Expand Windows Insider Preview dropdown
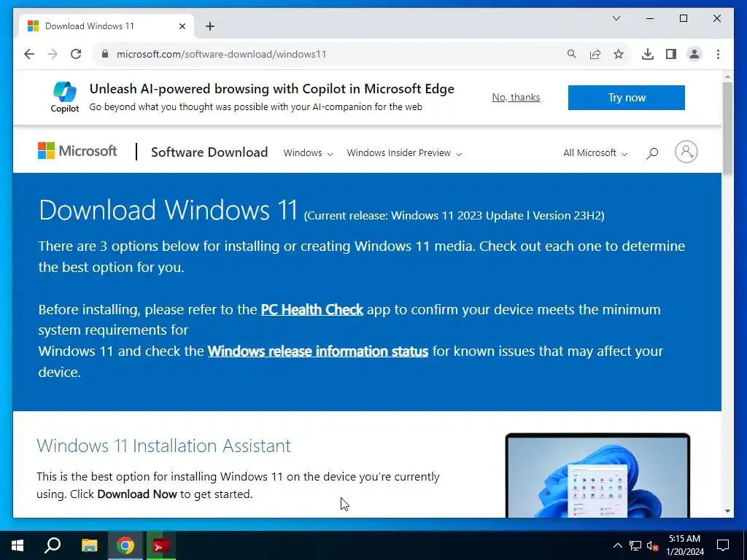This screenshot has width=747, height=560. (404, 153)
